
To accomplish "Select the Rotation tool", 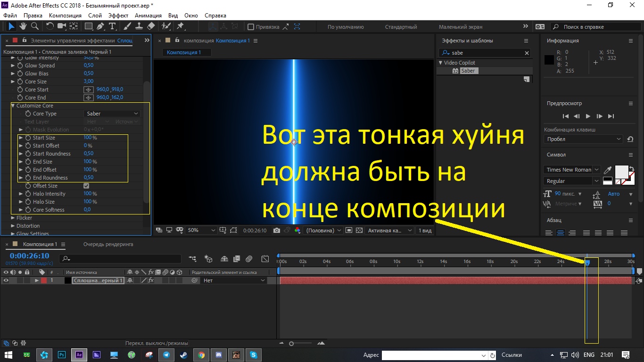I will (50, 26).
